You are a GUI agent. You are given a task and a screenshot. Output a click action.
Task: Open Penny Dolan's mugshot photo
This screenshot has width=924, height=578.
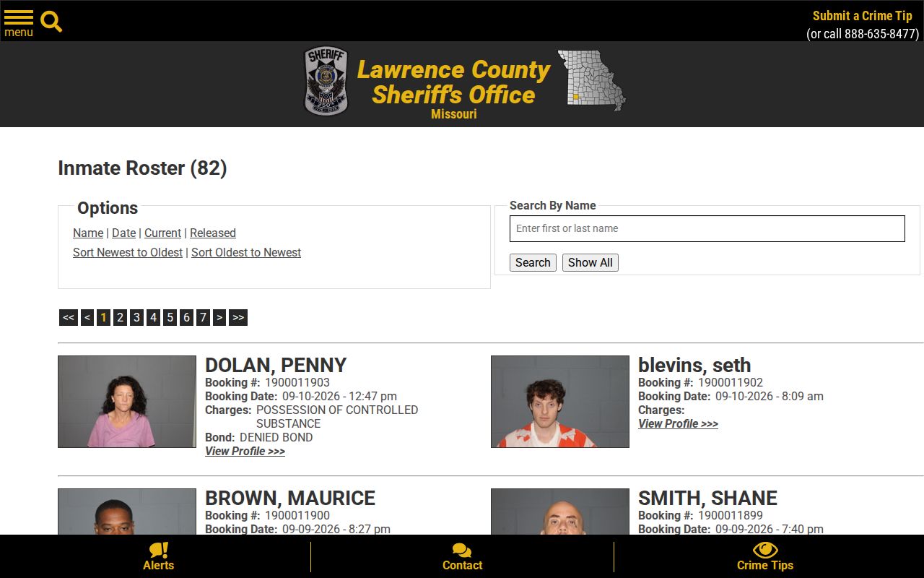click(x=127, y=402)
